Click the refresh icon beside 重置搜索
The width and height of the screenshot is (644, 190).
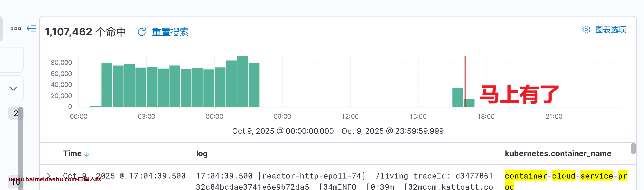(142, 32)
